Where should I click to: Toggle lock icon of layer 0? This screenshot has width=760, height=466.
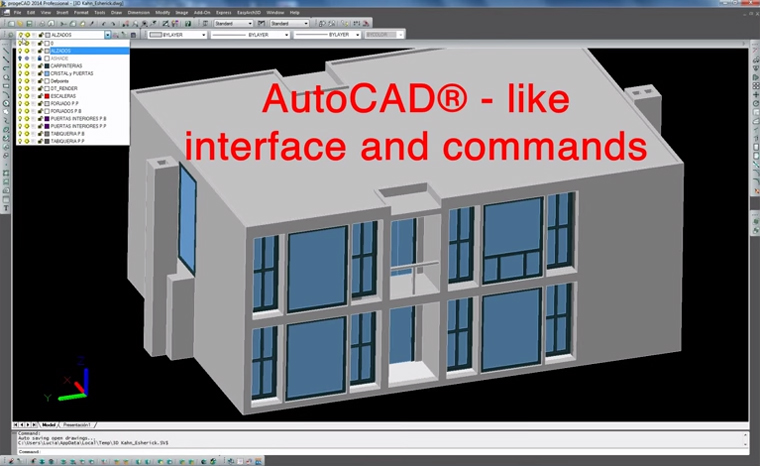click(x=40, y=43)
